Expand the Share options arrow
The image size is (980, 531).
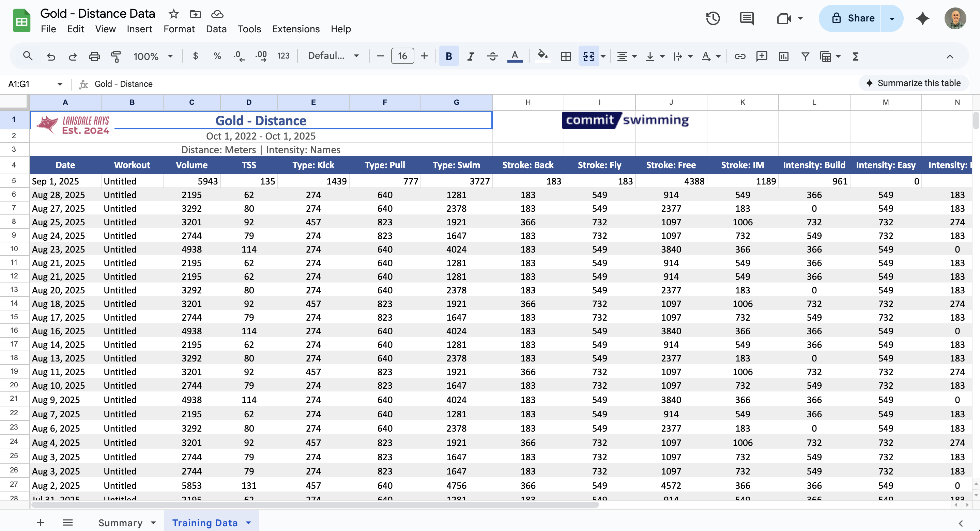892,18
